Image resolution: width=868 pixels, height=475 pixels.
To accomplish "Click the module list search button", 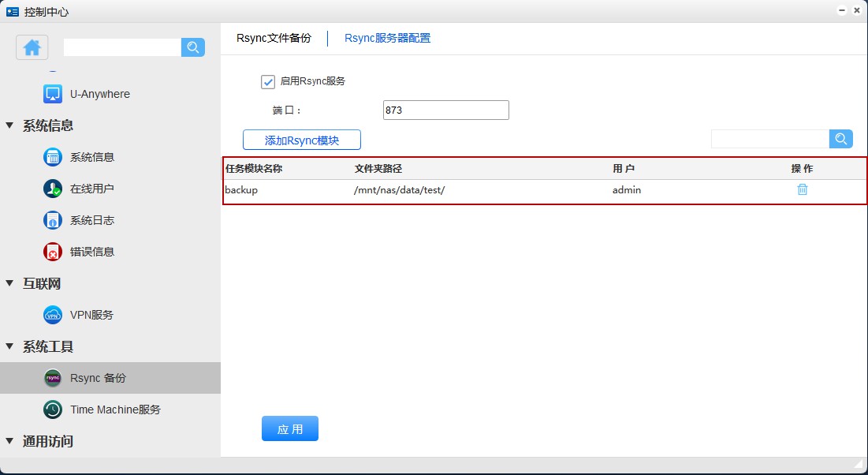I will [841, 139].
